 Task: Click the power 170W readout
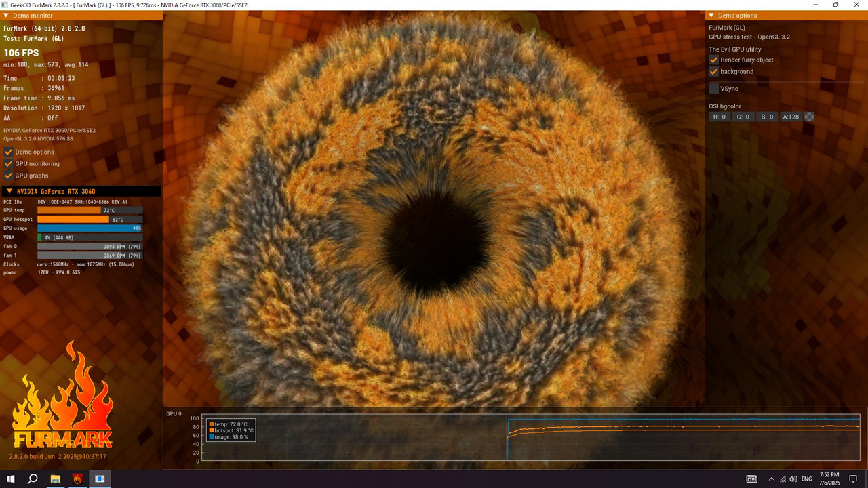tap(58, 272)
